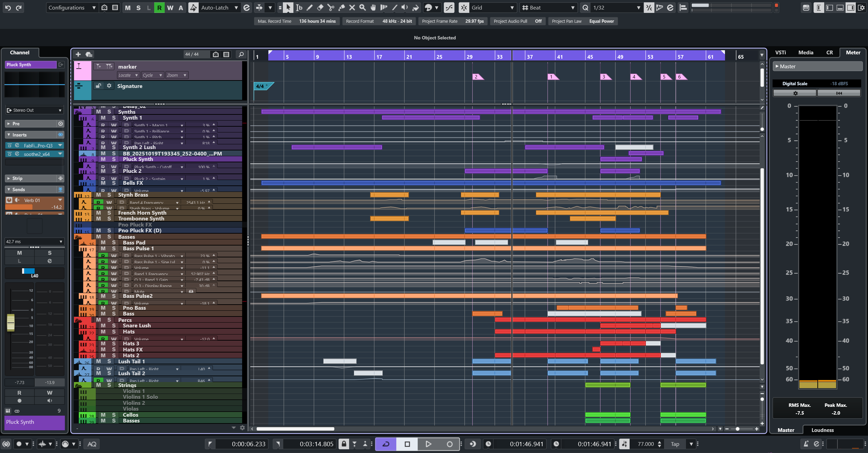Toggle the metronome click icon
This screenshot has height=453, width=868.
pyautogui.click(x=806, y=444)
